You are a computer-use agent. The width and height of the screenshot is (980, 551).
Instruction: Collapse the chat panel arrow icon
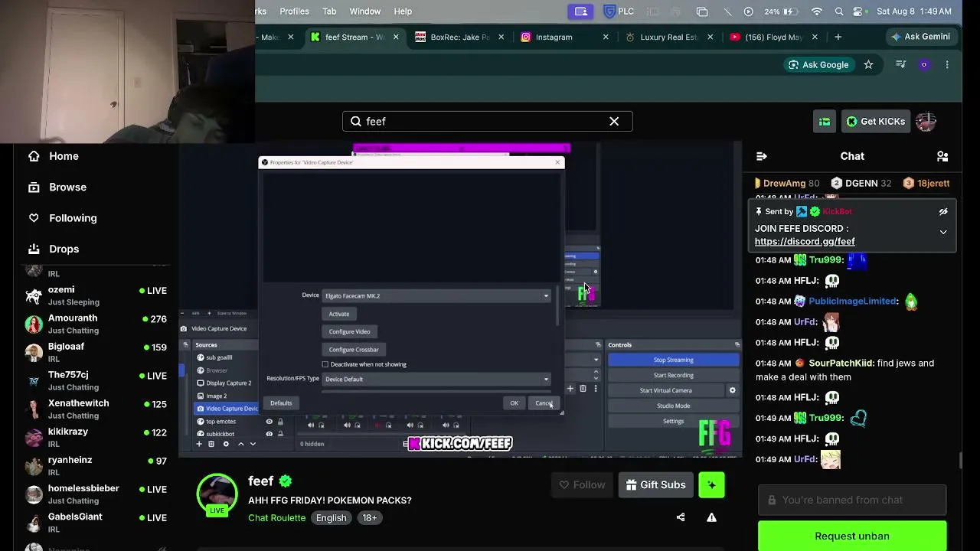761,156
